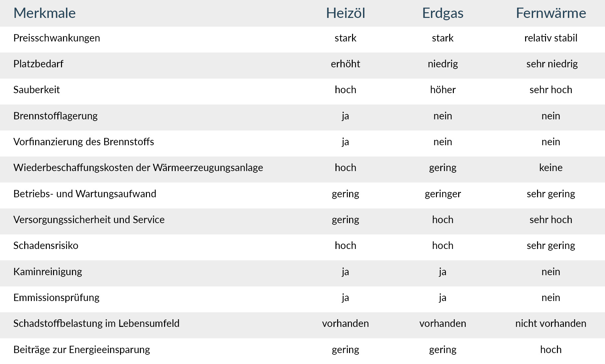Select the Erdgas column header
The image size is (605, 364).
[443, 13]
